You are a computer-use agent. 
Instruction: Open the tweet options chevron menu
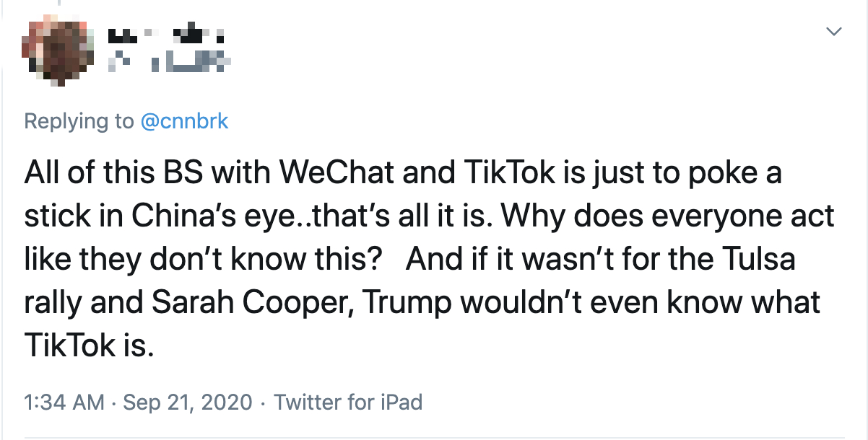[x=834, y=32]
